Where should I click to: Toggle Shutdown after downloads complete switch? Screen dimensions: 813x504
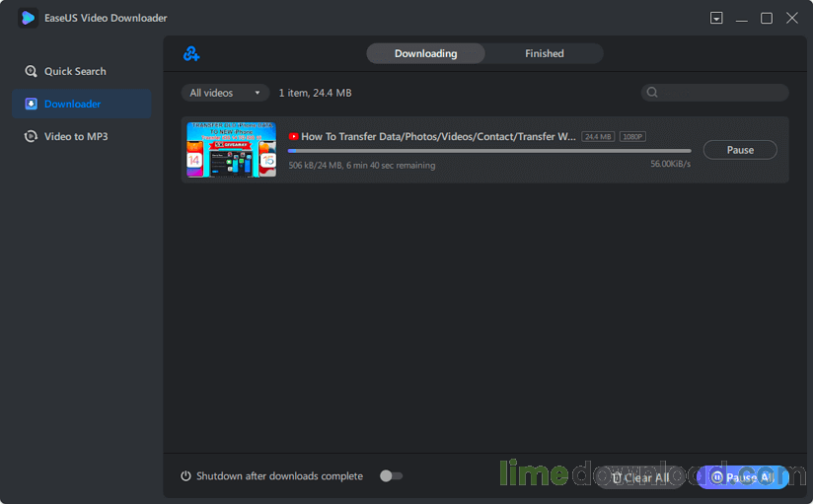[391, 476]
